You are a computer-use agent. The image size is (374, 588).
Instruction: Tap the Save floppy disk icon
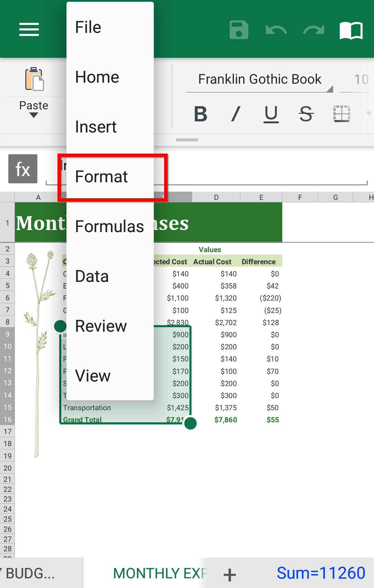click(x=239, y=30)
